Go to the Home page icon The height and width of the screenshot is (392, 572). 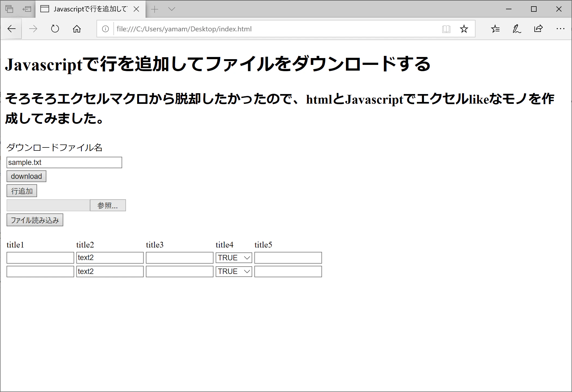point(77,29)
